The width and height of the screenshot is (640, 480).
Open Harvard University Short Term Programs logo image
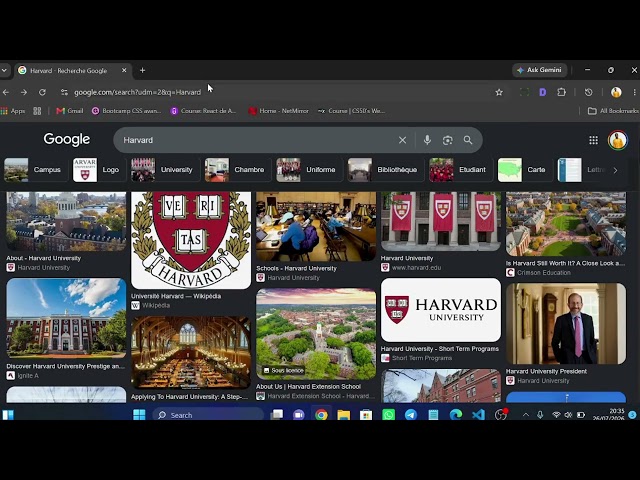tap(441, 310)
